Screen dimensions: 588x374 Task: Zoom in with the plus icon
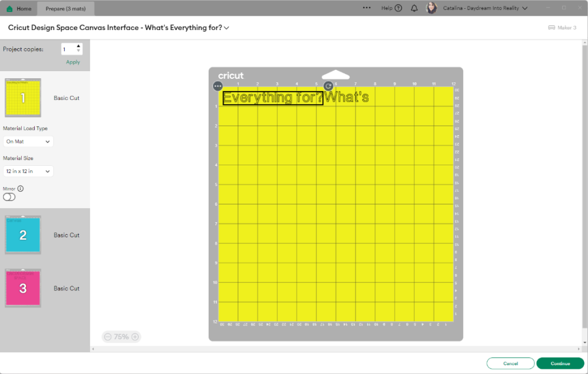(x=135, y=337)
